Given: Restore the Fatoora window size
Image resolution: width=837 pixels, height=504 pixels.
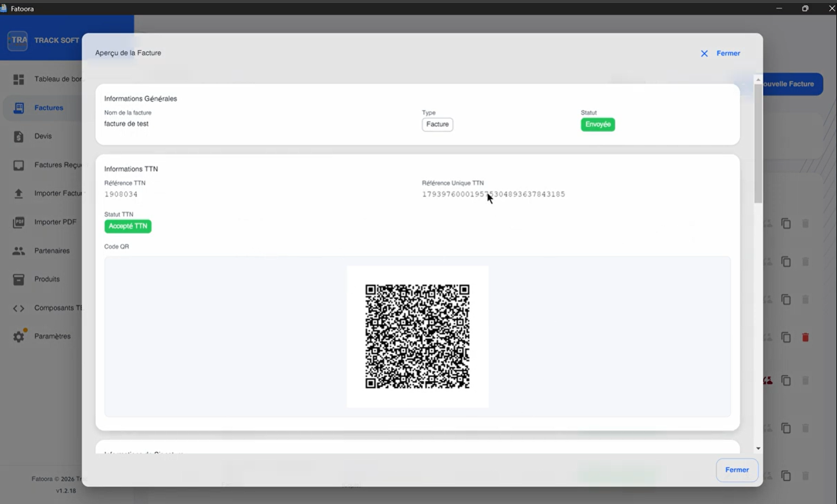Looking at the screenshot, I should pyautogui.click(x=805, y=8).
